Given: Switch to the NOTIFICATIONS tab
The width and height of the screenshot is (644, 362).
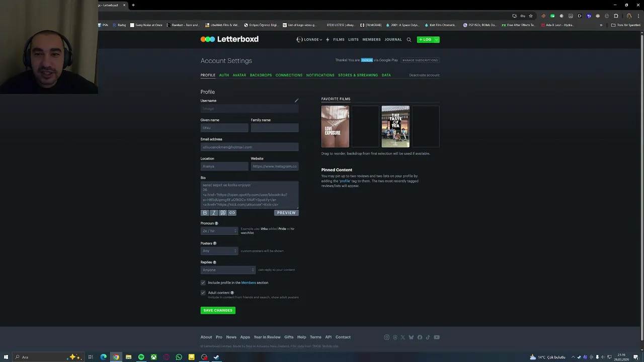Looking at the screenshot, I should point(320,75).
